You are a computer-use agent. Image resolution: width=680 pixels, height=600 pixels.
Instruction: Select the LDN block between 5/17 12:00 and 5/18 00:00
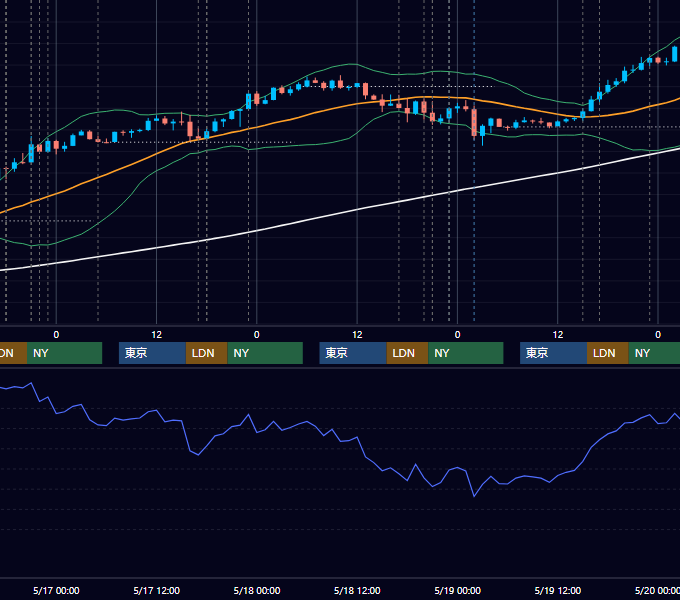point(206,353)
